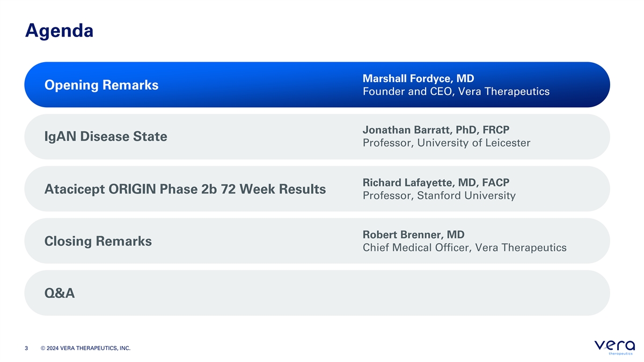The image size is (644, 362).
Task: Click speaker name Richard Lafayette, MD, FACP
Action: tap(436, 182)
